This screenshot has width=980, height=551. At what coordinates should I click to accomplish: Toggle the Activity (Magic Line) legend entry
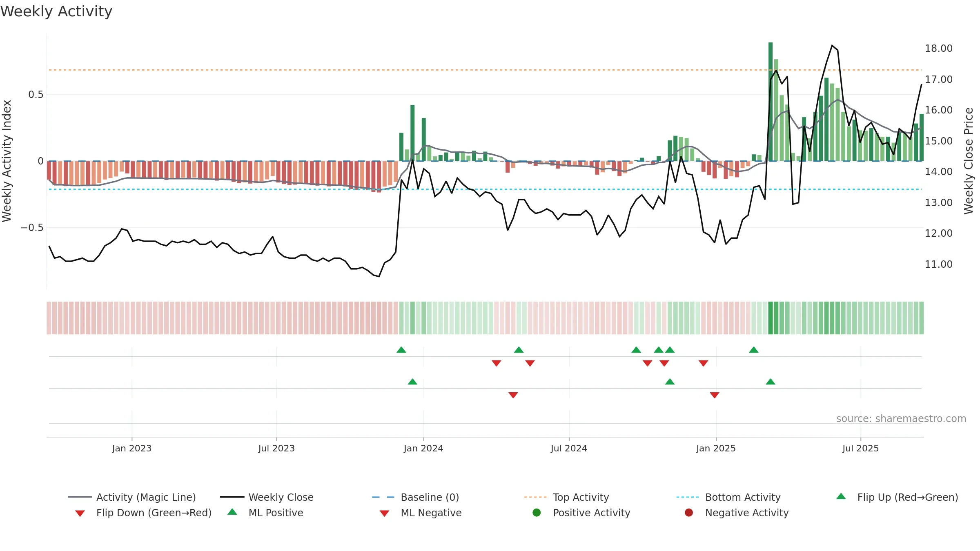click(x=132, y=497)
